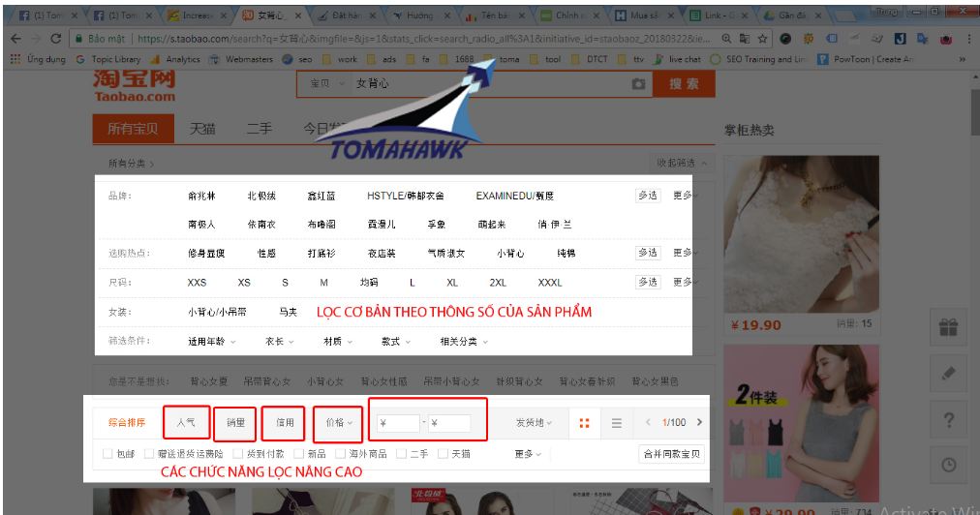Open the Webmasters bookmark
This screenshot has width=980, height=515.
(241, 59)
